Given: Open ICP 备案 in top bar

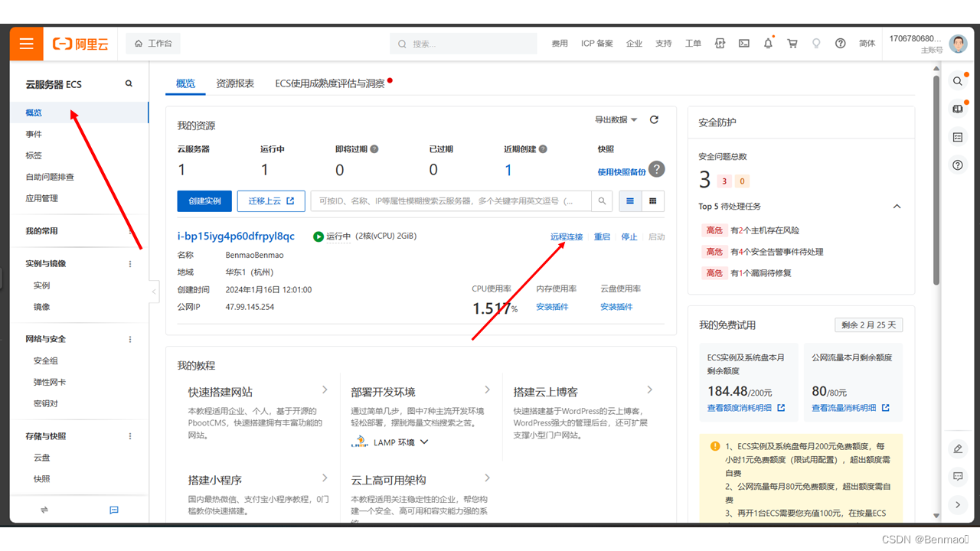Looking at the screenshot, I should point(597,44).
